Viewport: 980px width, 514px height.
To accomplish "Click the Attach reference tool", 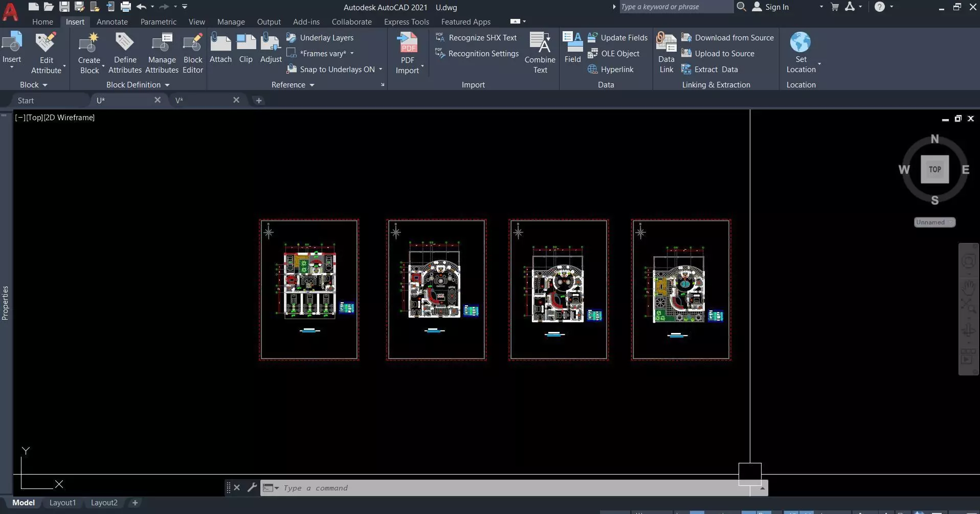I will pyautogui.click(x=220, y=48).
